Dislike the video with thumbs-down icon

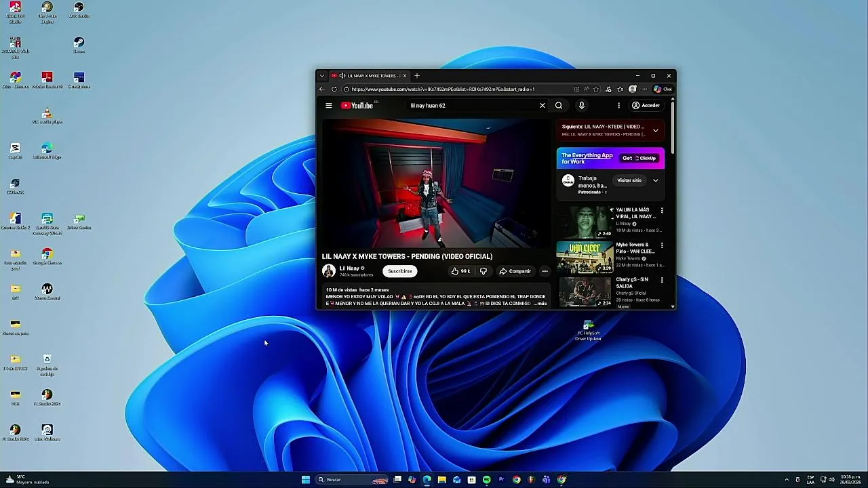coord(484,271)
